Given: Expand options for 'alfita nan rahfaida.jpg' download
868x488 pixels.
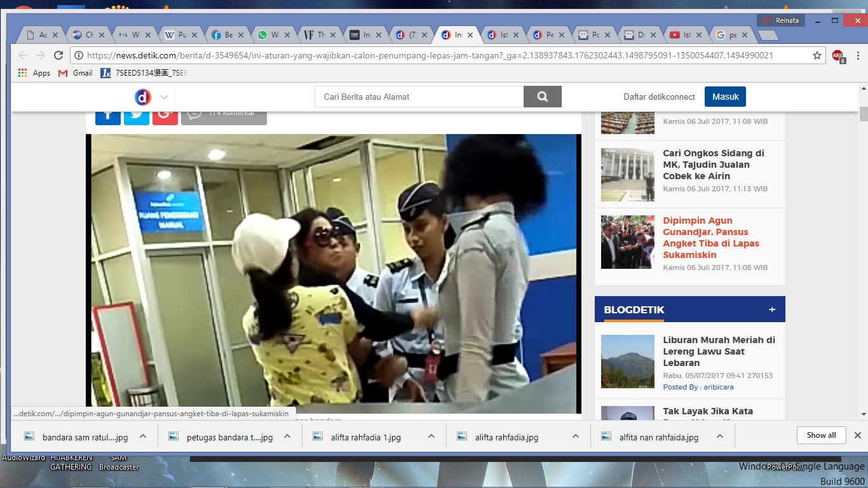Looking at the screenshot, I should tap(720, 436).
